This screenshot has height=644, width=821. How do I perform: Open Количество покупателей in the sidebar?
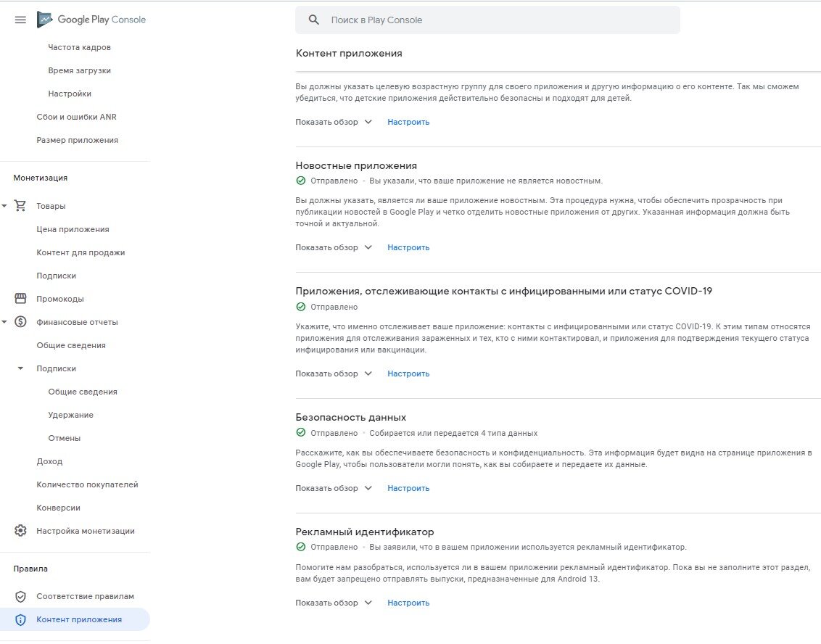click(86, 484)
